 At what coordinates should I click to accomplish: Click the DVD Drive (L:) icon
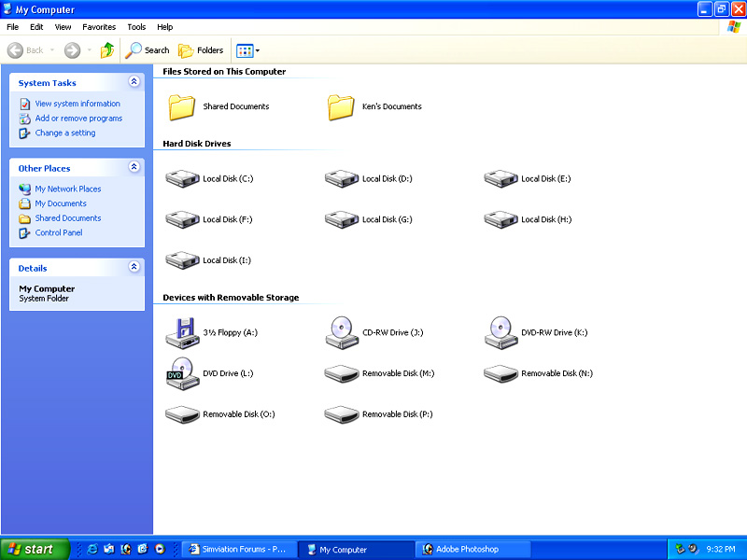(182, 374)
